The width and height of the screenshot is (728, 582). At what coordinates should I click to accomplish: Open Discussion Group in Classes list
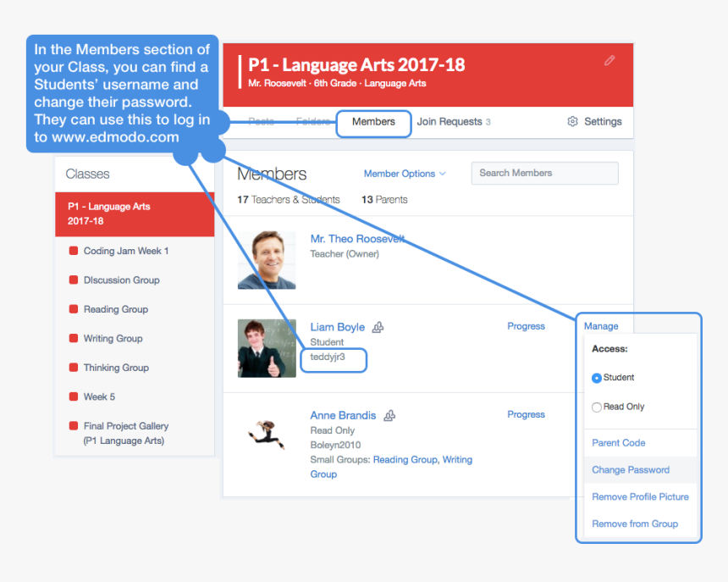121,280
